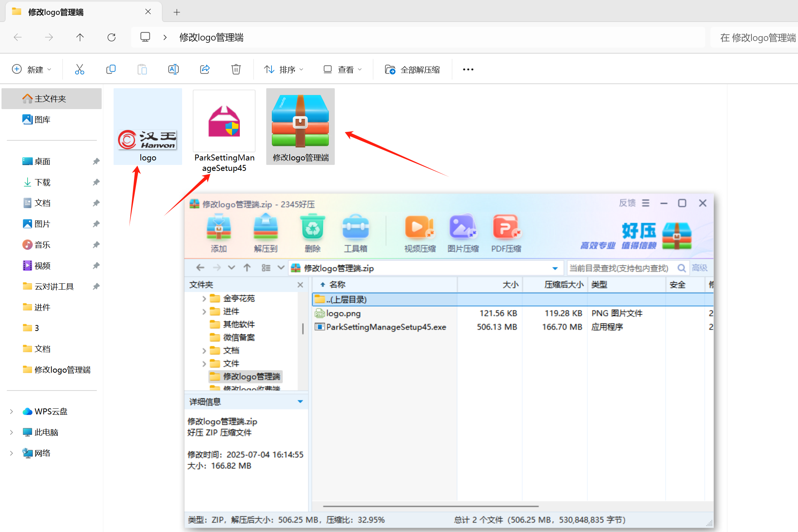Open the view mode dropdown in 好压 nav bar
The image size is (798, 532).
coord(281,268)
